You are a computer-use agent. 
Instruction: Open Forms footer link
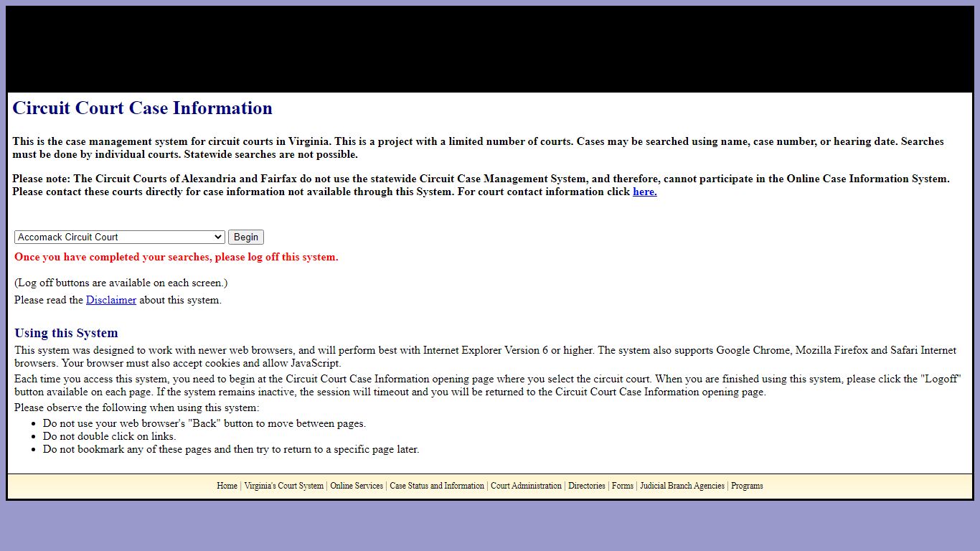point(623,486)
